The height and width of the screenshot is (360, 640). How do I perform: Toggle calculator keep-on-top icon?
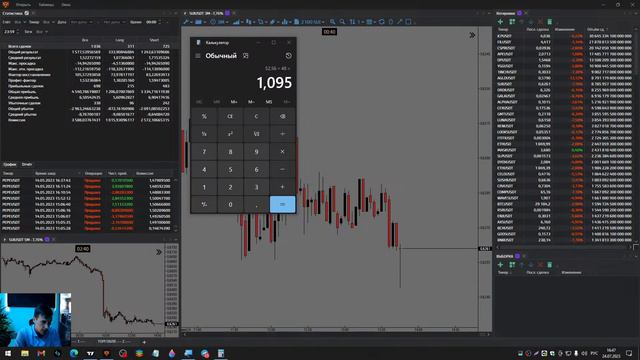(246, 56)
